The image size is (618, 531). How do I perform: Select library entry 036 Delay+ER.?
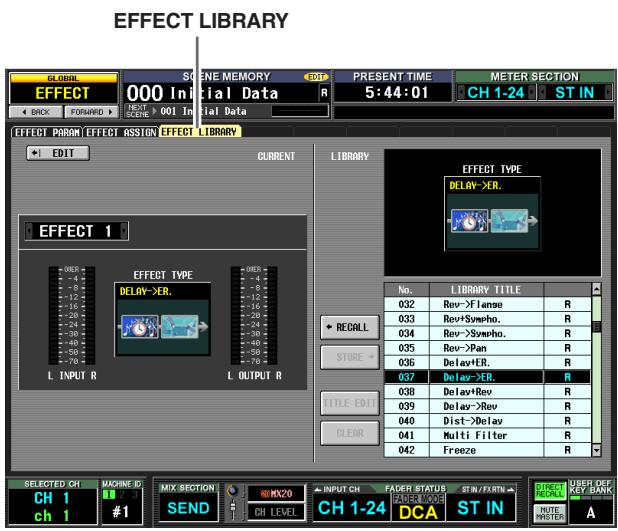pos(487,363)
